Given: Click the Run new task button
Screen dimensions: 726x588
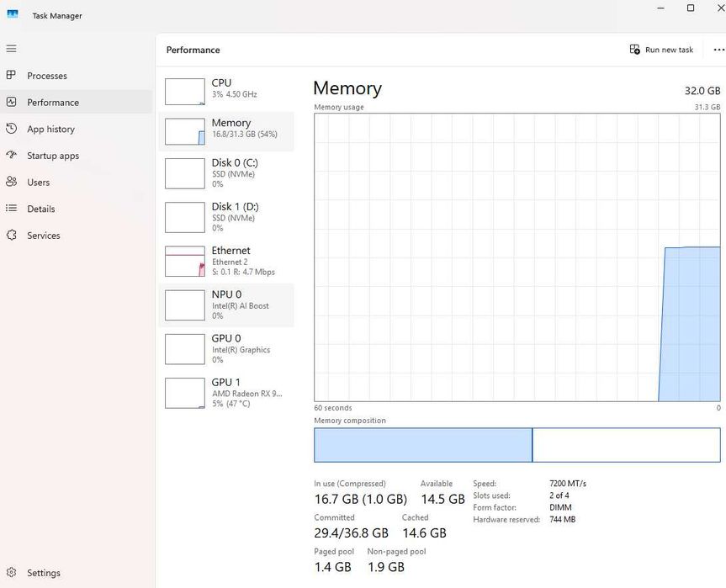Looking at the screenshot, I should pyautogui.click(x=661, y=50).
